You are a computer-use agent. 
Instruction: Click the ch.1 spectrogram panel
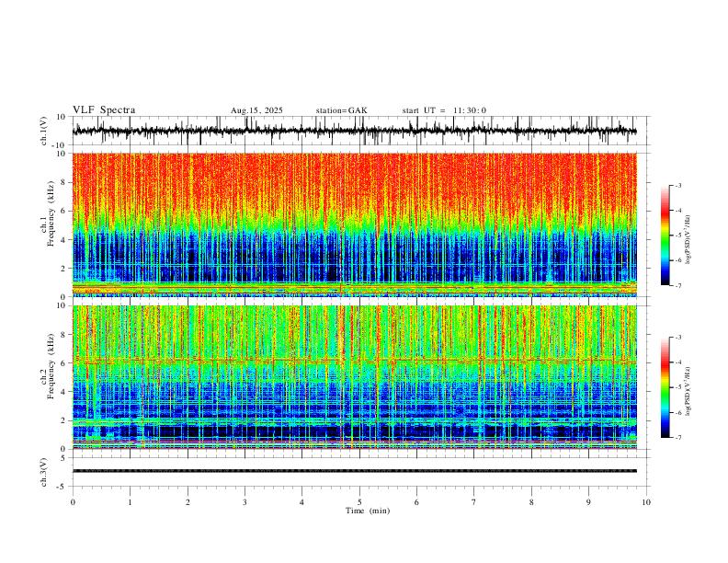click(x=354, y=224)
